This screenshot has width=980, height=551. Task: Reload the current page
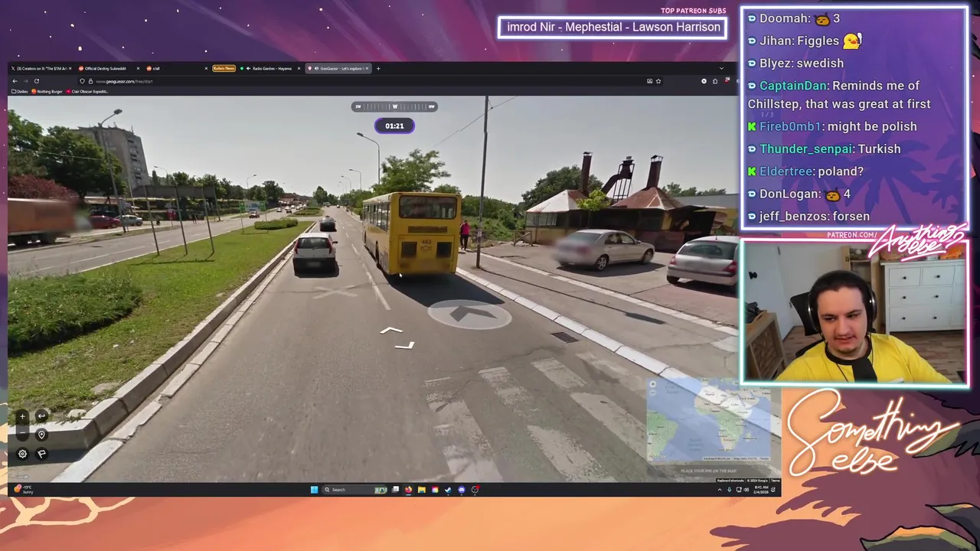pos(36,81)
